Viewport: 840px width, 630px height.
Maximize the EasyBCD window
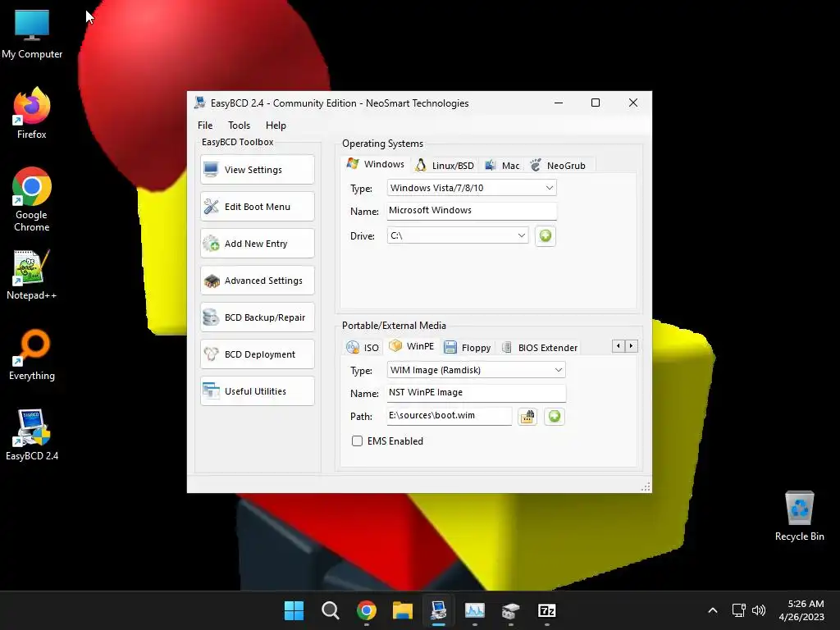pyautogui.click(x=596, y=103)
